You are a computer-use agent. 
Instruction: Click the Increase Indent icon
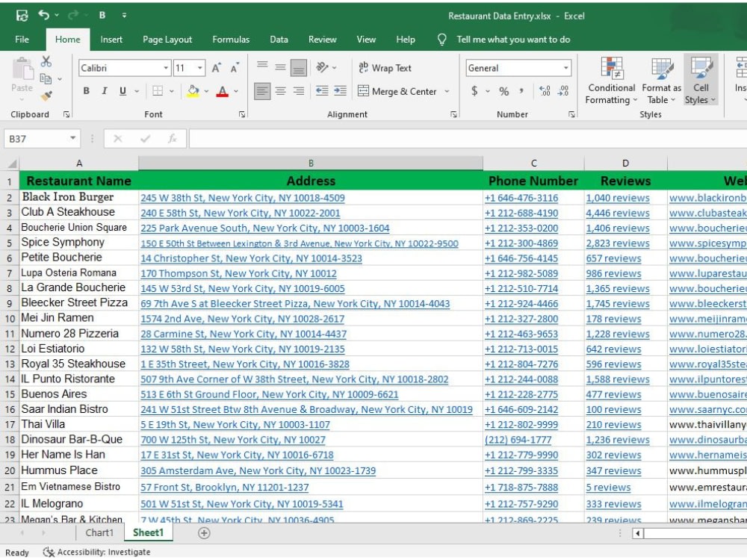pyautogui.click(x=340, y=91)
